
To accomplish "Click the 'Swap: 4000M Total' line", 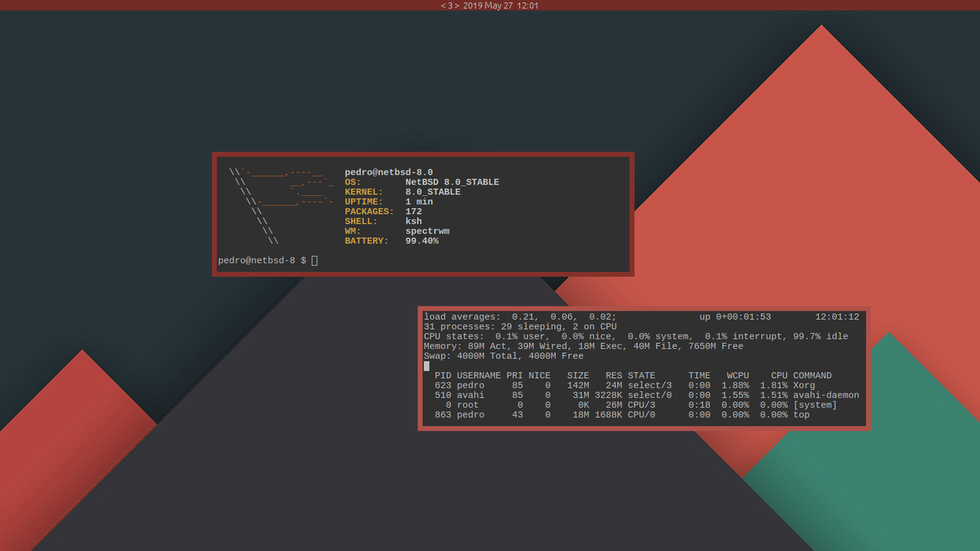I will tap(503, 356).
